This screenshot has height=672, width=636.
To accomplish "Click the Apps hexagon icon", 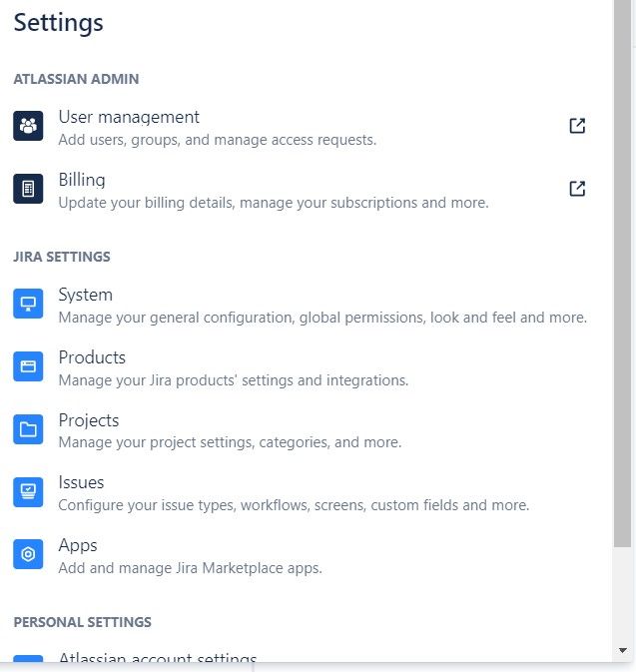I will click(x=28, y=554).
